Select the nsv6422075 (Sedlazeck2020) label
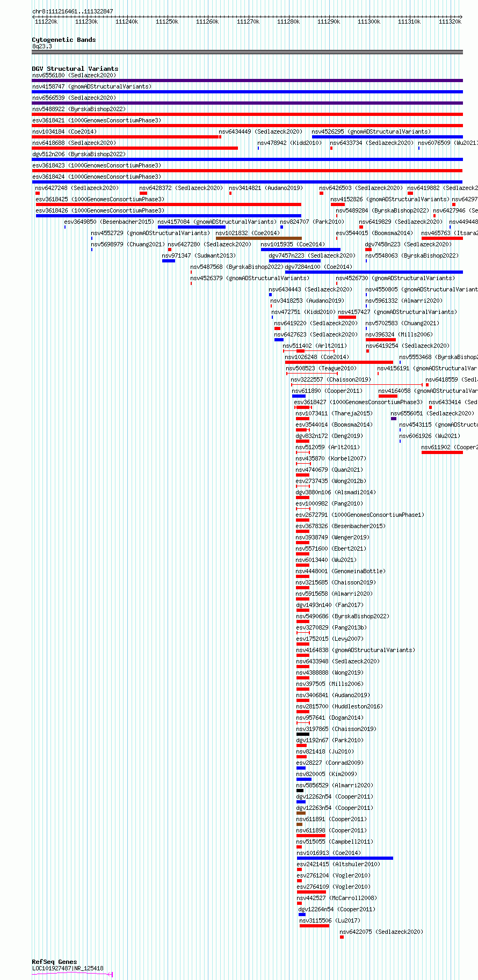The width and height of the screenshot is (478, 980). point(381,932)
